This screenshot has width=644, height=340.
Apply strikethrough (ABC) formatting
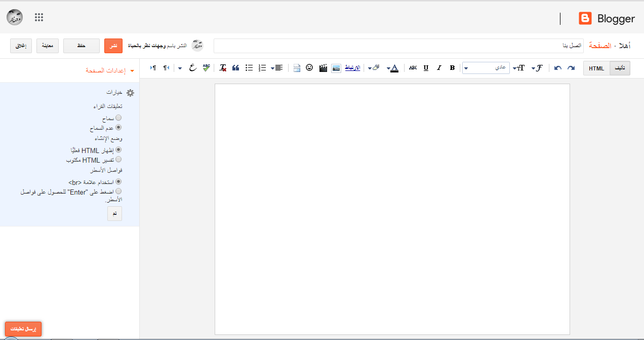[413, 68]
